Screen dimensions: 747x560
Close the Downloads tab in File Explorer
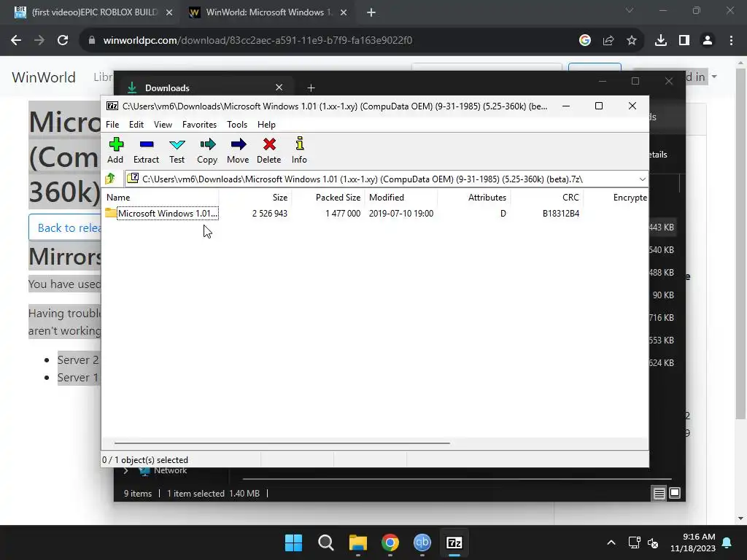point(279,87)
